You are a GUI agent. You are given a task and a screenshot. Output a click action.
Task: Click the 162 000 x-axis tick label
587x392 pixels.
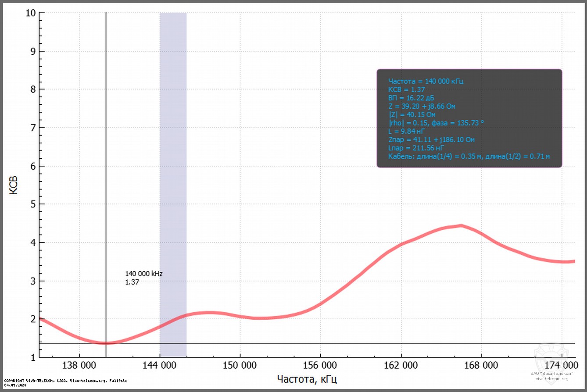(x=401, y=365)
